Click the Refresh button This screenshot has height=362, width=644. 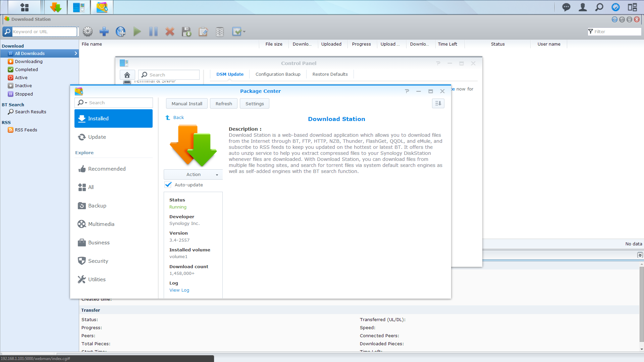(x=224, y=104)
